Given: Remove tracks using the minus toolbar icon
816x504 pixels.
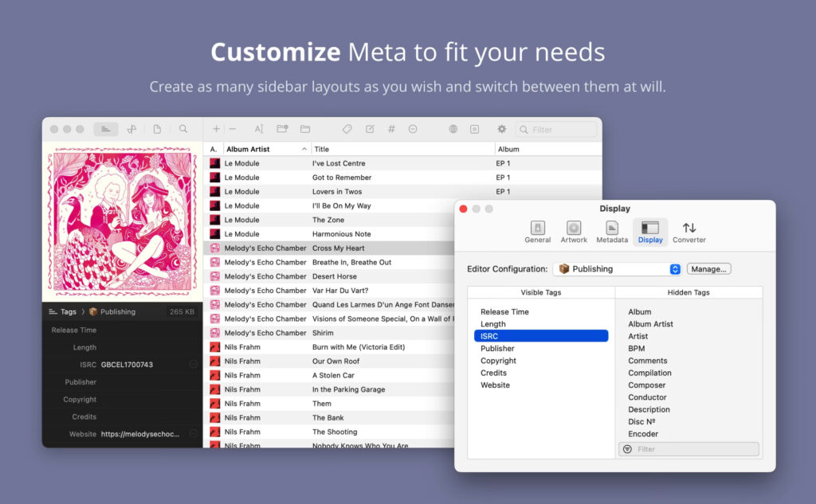Looking at the screenshot, I should coord(231,128).
